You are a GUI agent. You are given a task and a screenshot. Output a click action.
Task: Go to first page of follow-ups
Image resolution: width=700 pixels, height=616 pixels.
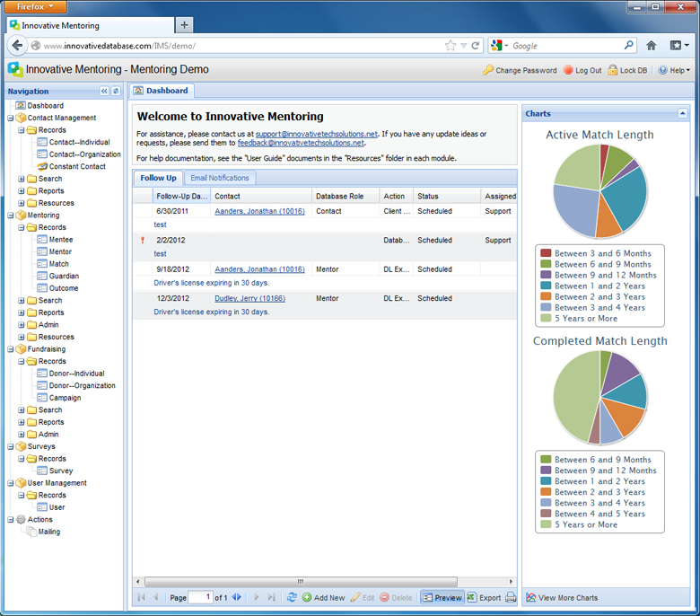(142, 598)
